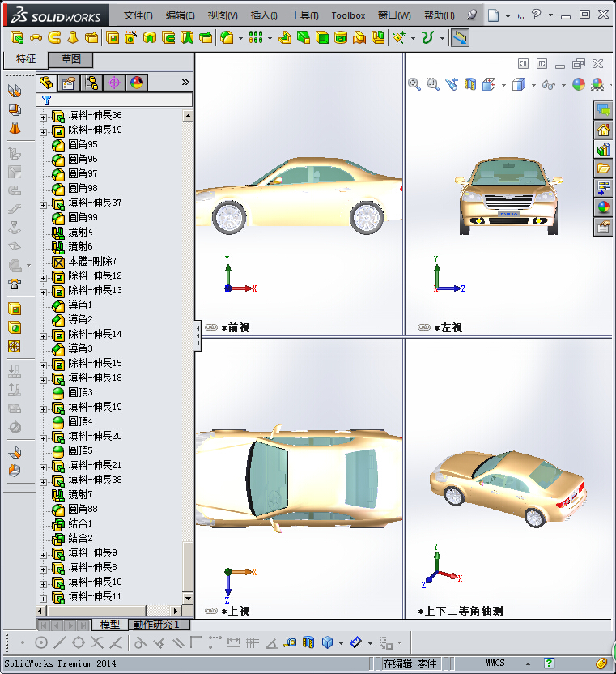Open the 编辑(E) menu
Screen dimensions: 616x674
[181, 15]
